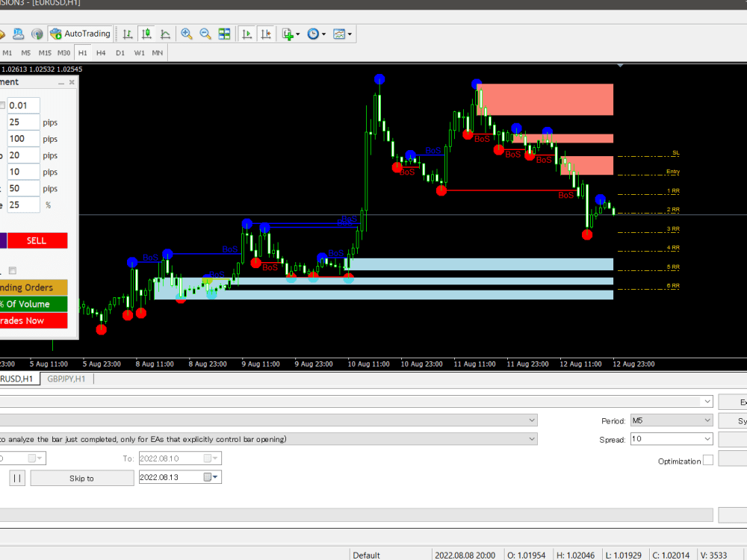747x560 pixels.
Task: Click the 25 percent input field
Action: pos(23,205)
